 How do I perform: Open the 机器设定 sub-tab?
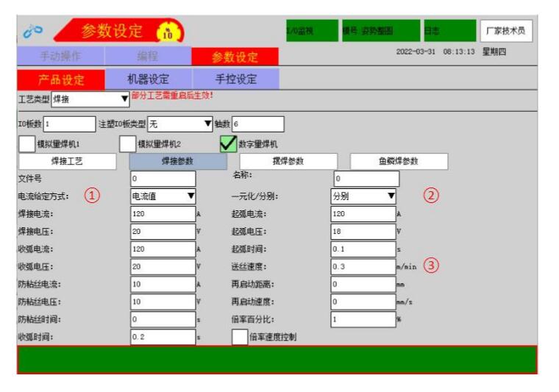coord(149,79)
